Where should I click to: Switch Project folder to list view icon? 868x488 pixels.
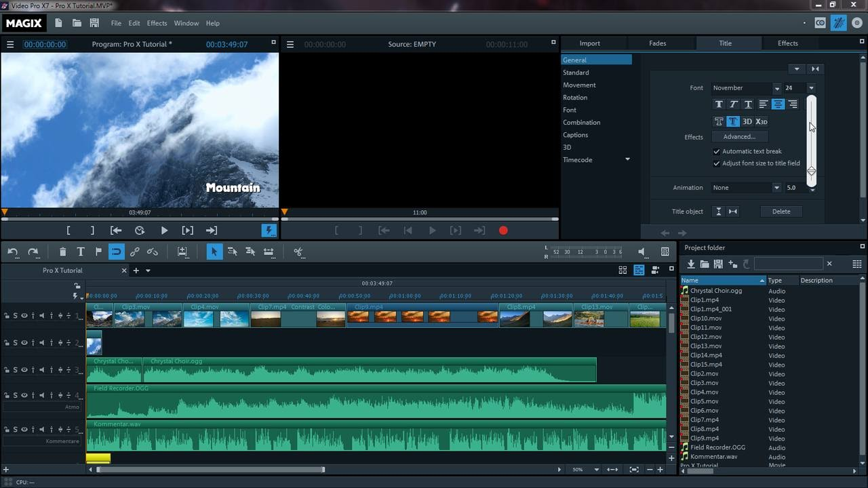857,264
